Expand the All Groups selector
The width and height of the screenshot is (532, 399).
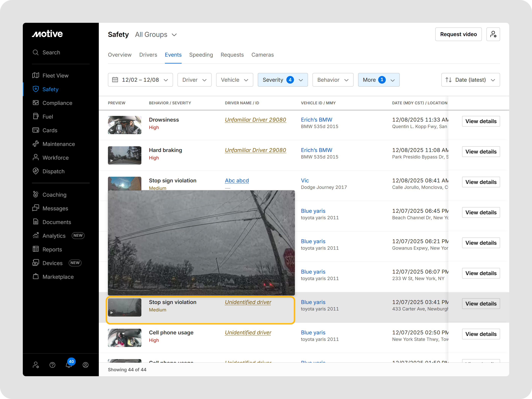tap(156, 35)
